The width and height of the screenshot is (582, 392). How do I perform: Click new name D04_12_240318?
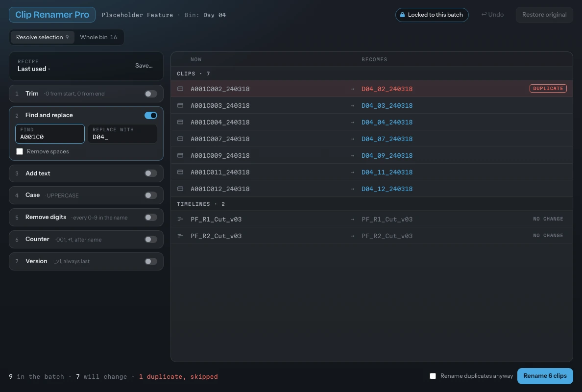coord(387,189)
